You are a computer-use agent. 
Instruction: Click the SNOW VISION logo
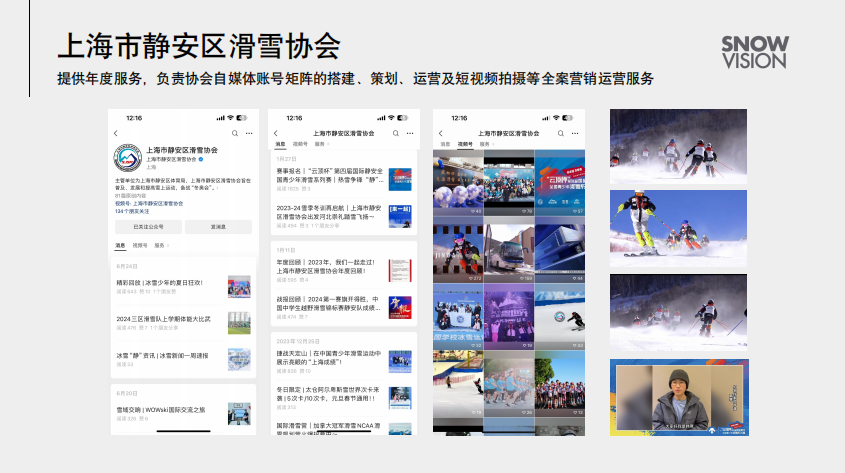click(754, 52)
